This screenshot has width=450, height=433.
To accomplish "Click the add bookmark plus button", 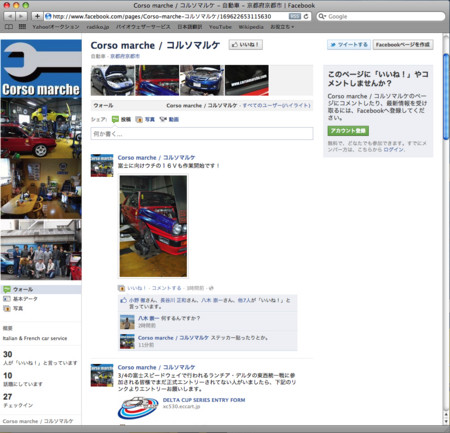I will [x=37, y=16].
